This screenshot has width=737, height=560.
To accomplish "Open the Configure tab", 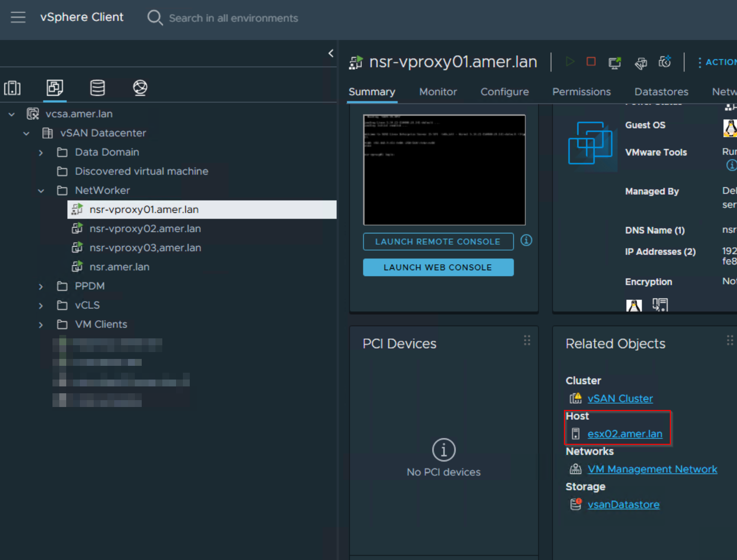I will pos(505,92).
